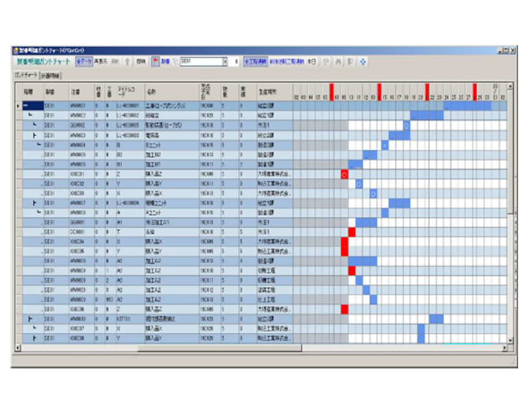Click the circle marker on the red Gantt cell
This screenshot has height=414, width=532.
click(344, 175)
